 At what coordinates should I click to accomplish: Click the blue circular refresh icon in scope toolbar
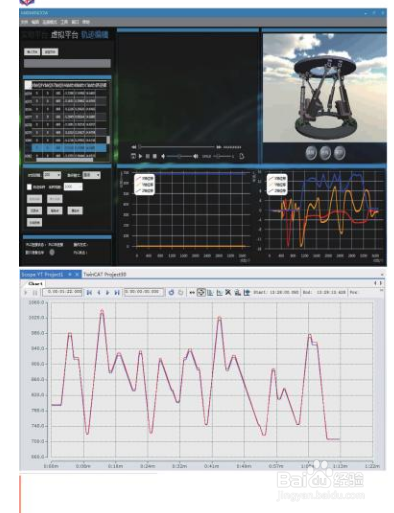point(171,292)
